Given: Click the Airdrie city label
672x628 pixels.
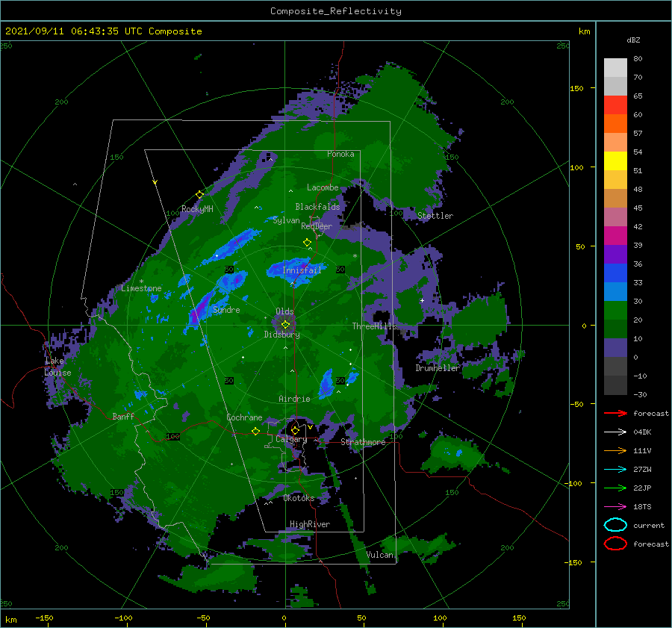Looking at the screenshot, I should (x=294, y=399).
